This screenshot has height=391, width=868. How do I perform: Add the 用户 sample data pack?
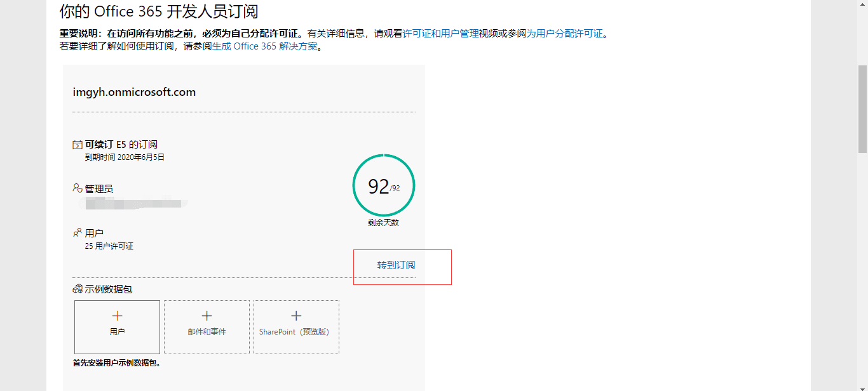[x=117, y=327]
